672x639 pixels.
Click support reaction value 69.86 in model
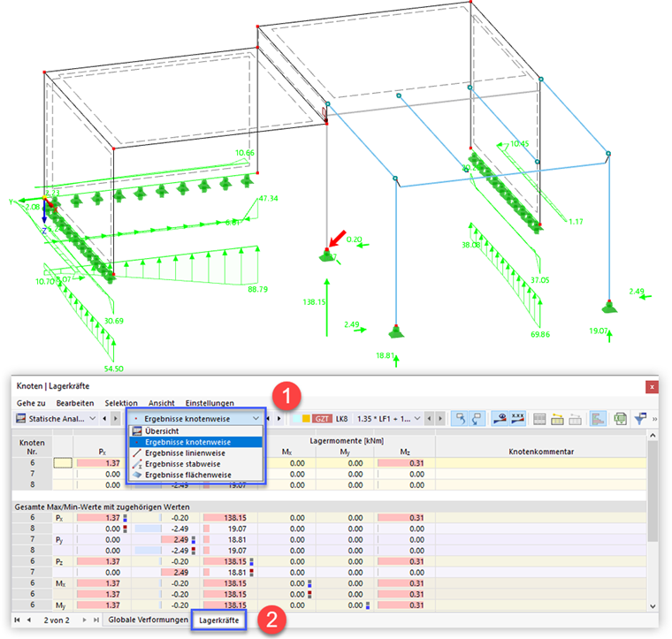[x=540, y=334]
